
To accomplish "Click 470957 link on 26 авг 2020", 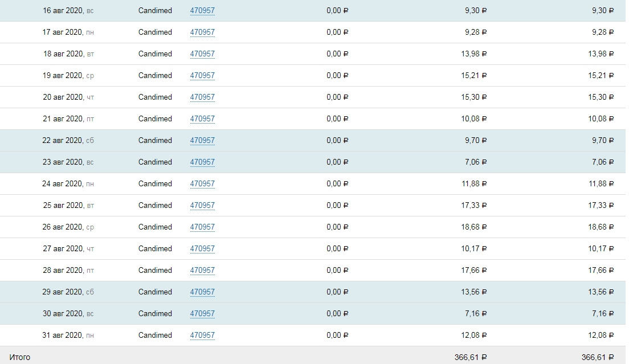I will point(202,227).
